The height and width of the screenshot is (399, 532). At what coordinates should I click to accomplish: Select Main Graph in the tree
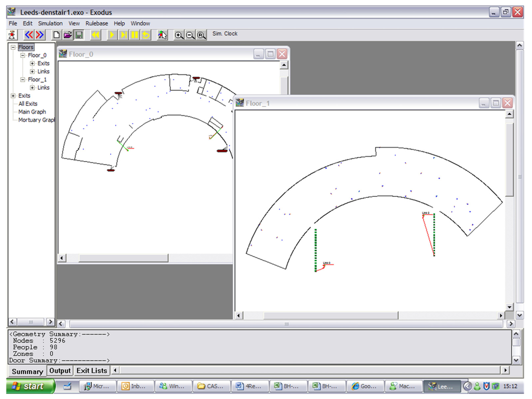(32, 112)
